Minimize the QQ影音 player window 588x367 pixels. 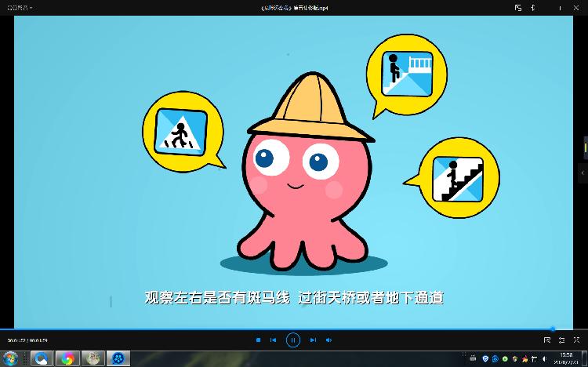click(x=560, y=8)
